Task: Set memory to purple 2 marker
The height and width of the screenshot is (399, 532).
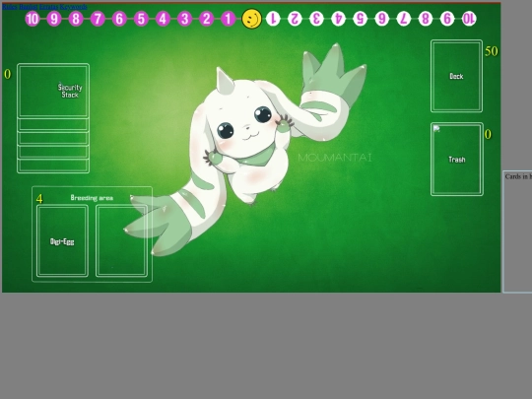Action: 206,19
